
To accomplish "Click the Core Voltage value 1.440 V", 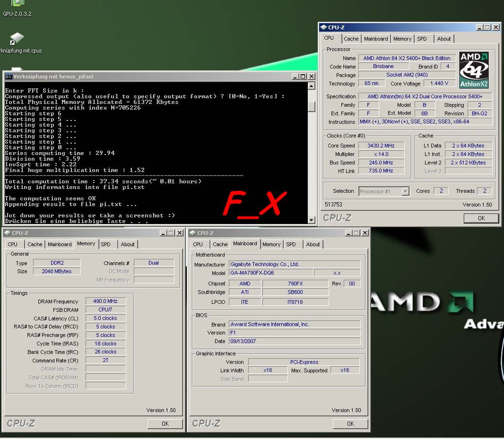I will [x=439, y=83].
